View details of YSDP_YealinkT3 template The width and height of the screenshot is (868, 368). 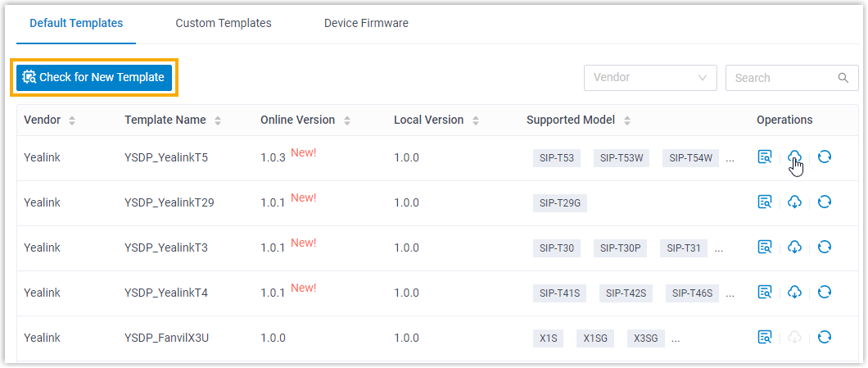765,248
